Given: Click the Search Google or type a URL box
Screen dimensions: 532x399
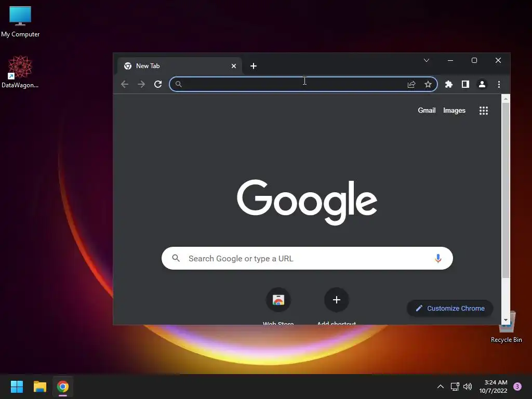Looking at the screenshot, I should click(x=307, y=258).
